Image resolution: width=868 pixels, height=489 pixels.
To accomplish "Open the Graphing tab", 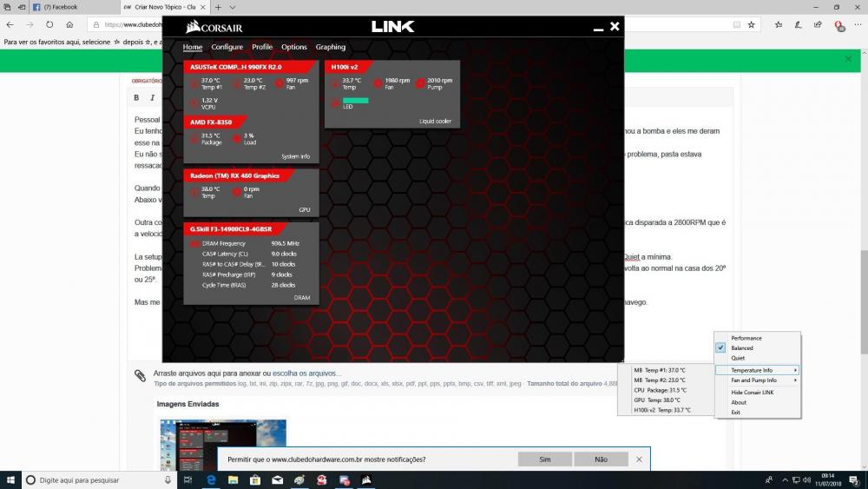I will 330,47.
